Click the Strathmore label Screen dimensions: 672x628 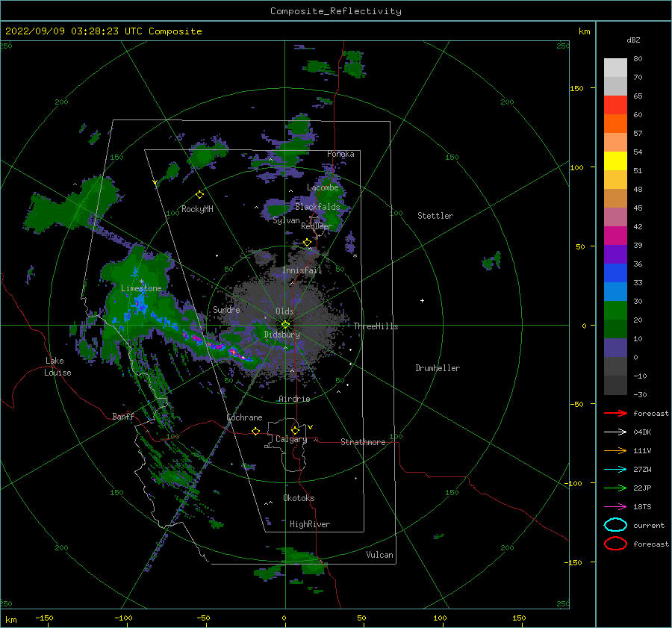(x=363, y=442)
